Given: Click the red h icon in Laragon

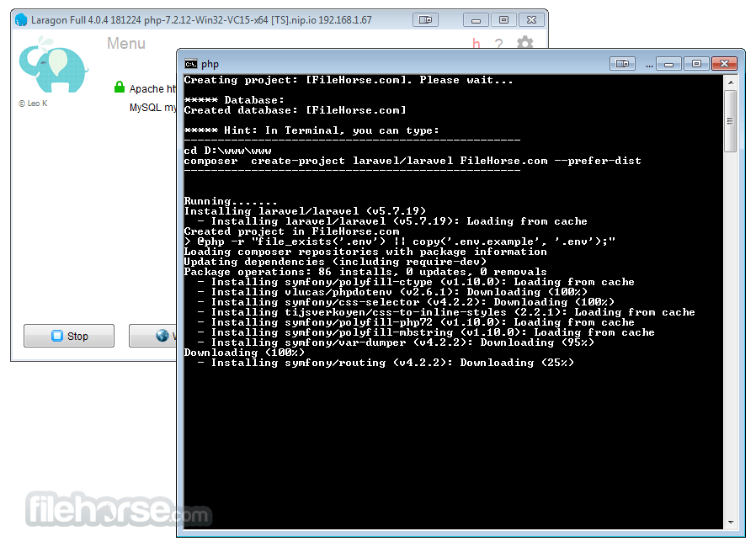Looking at the screenshot, I should tap(476, 44).
